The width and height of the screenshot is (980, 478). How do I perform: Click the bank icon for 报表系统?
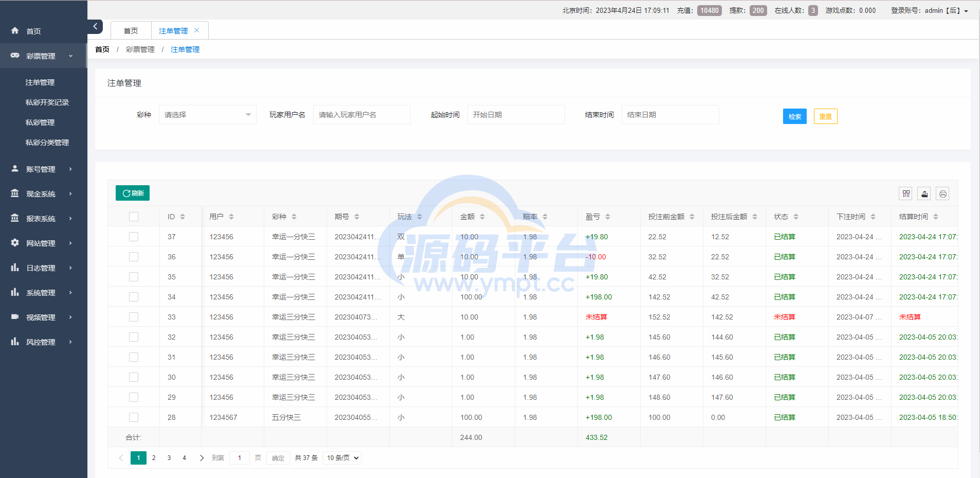pyautogui.click(x=15, y=218)
